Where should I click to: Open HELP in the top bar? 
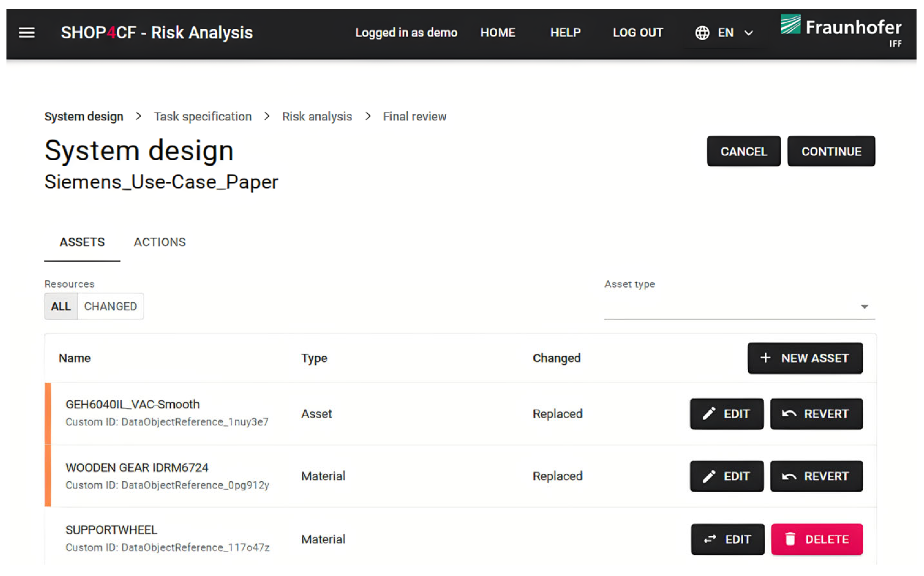[565, 33]
